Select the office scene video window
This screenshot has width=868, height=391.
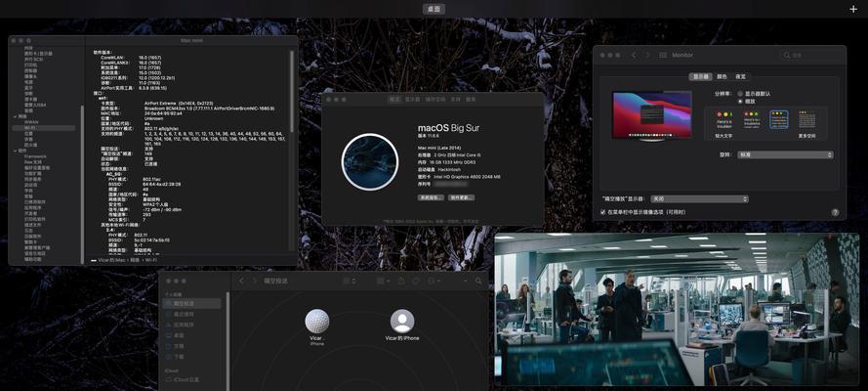pos(677,309)
